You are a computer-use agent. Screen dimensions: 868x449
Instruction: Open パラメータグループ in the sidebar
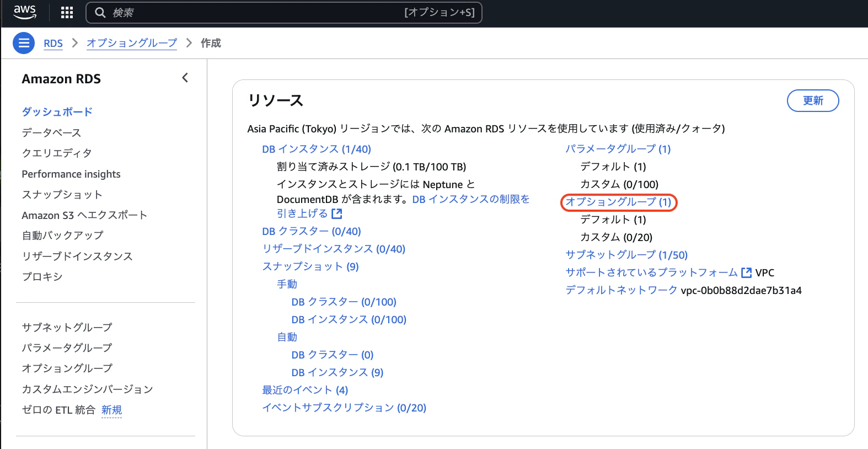click(x=67, y=348)
